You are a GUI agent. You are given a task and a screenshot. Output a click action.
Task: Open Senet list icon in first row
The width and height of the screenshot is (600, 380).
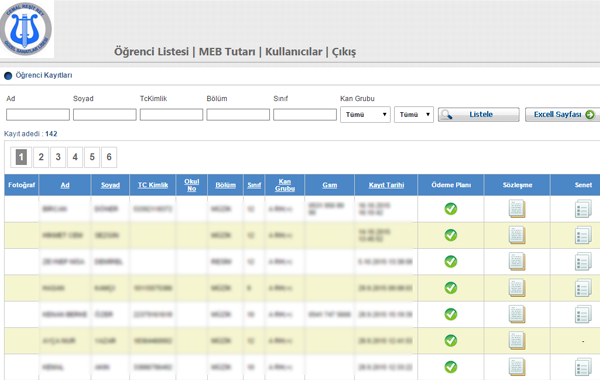583,209
